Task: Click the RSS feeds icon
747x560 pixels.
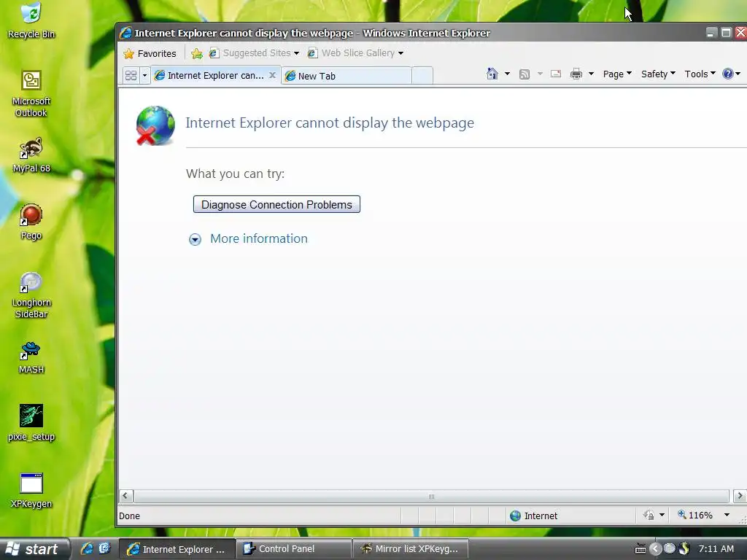Action: pos(524,74)
